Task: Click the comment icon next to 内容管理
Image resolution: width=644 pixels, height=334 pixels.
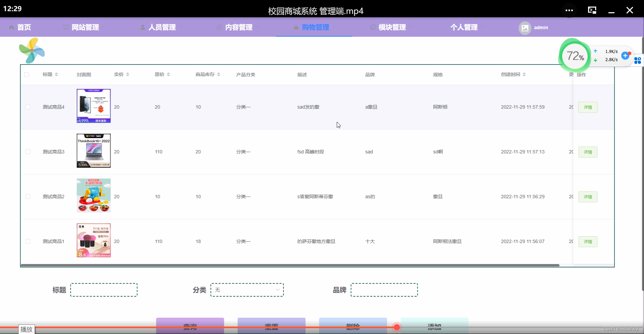Action: click(219, 27)
